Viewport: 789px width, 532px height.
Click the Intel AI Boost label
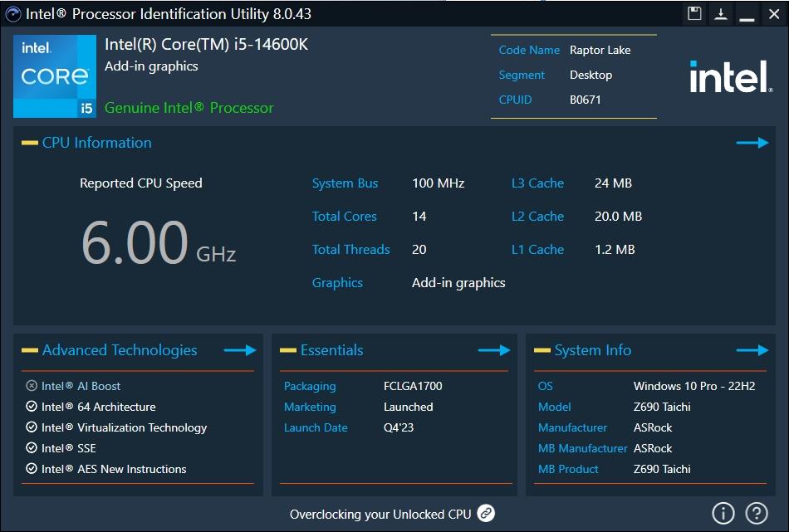coord(81,386)
